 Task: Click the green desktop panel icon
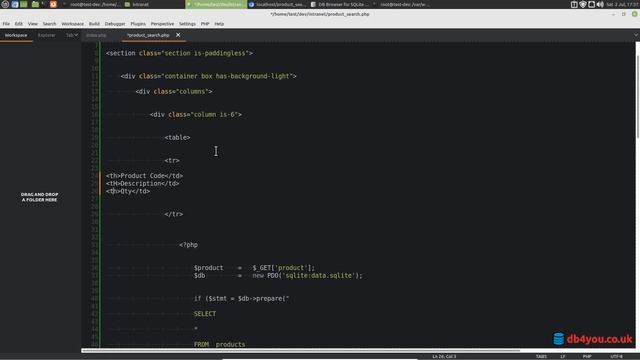coord(24,4)
